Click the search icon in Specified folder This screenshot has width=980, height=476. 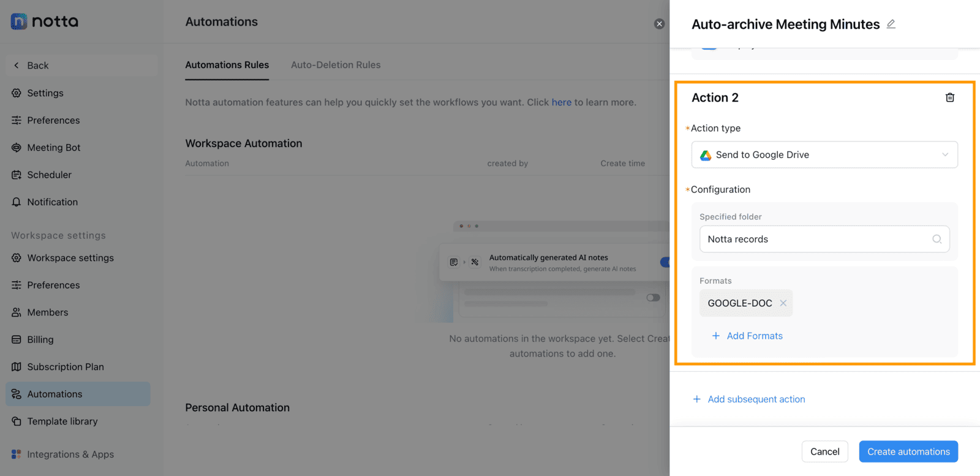[x=937, y=239]
